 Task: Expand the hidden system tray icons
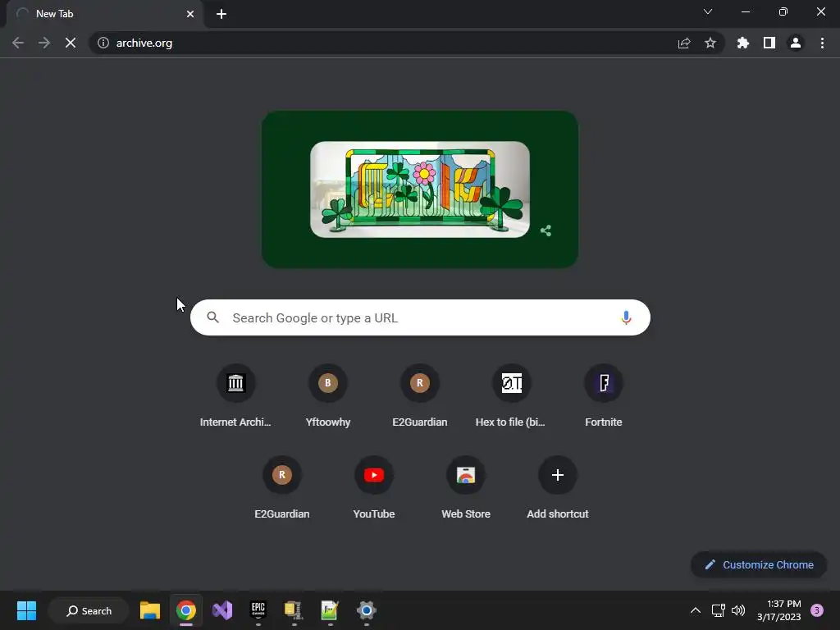coord(696,610)
